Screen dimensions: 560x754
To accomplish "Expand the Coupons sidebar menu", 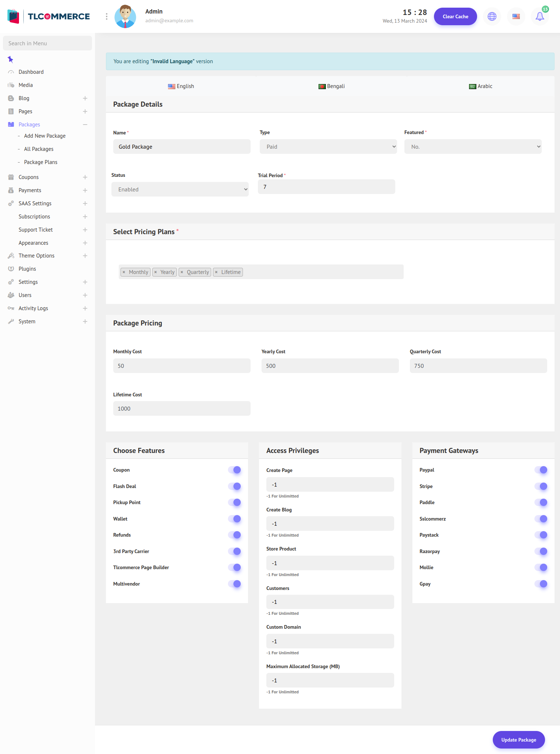I will pos(85,177).
